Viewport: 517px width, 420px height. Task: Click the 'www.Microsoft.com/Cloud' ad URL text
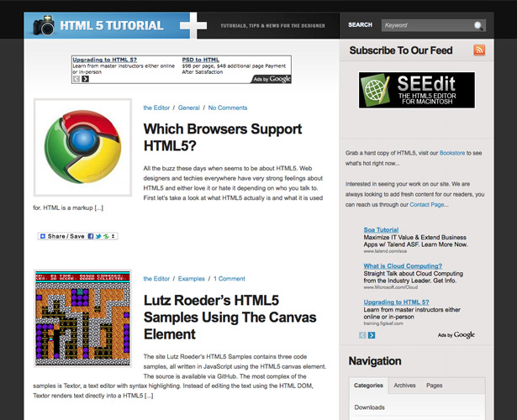tap(390, 287)
